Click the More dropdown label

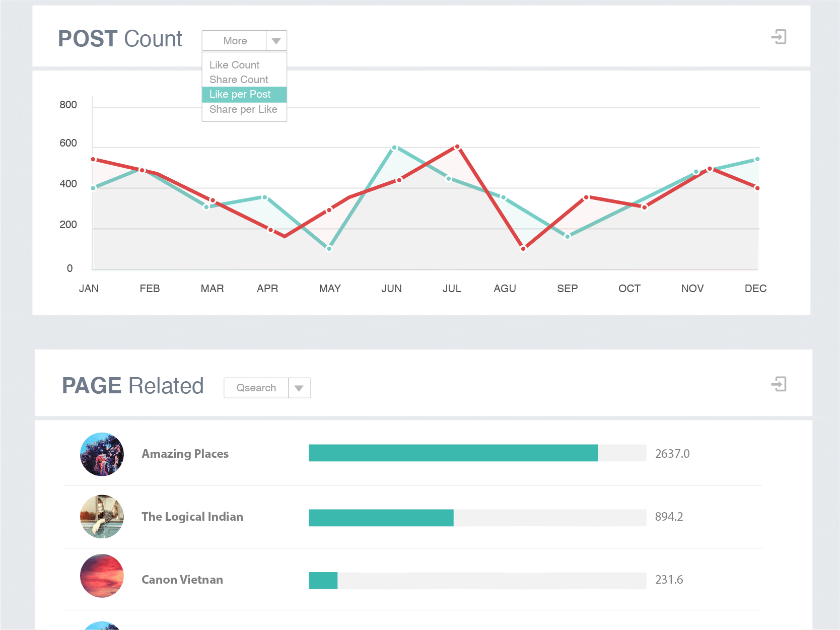pyautogui.click(x=235, y=41)
